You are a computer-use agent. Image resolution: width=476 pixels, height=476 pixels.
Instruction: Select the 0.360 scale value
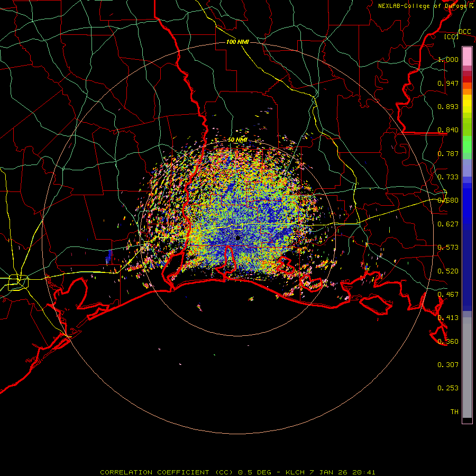coord(448,342)
